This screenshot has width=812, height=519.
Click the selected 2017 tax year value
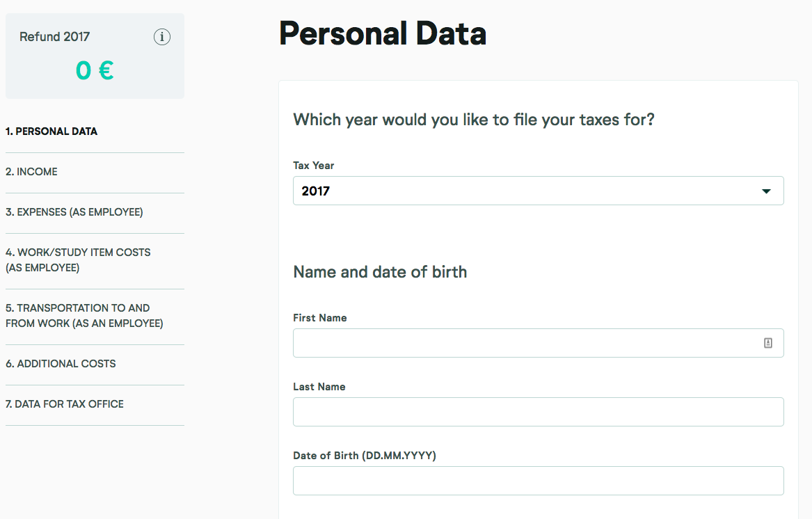pyautogui.click(x=316, y=191)
